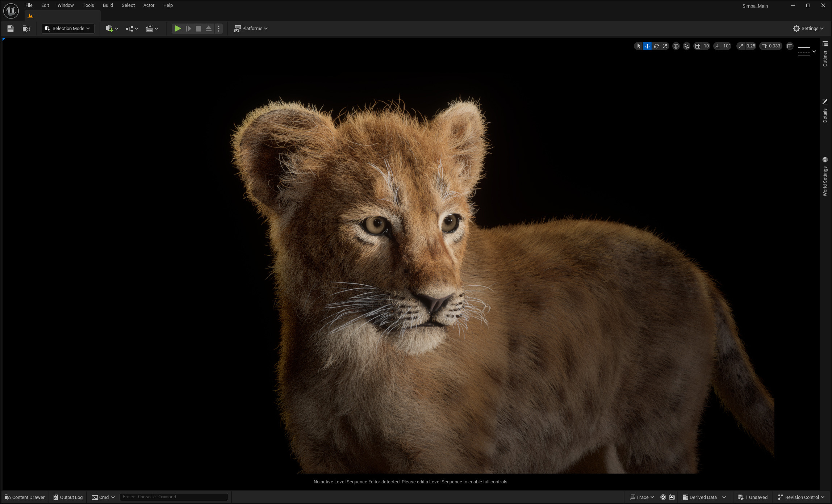This screenshot has width=832, height=504.
Task: Open the Trace dropdown
Action: 642,497
